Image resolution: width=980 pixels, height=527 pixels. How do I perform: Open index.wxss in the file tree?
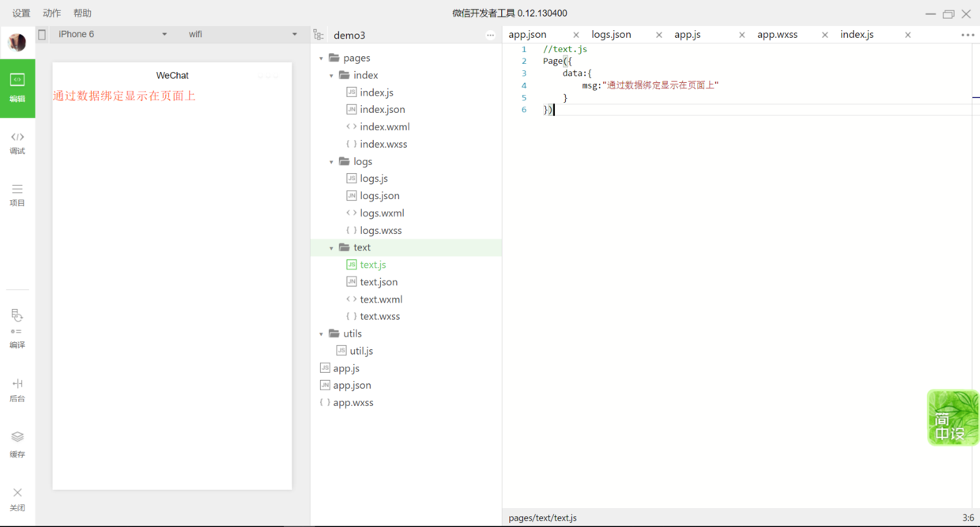point(383,145)
